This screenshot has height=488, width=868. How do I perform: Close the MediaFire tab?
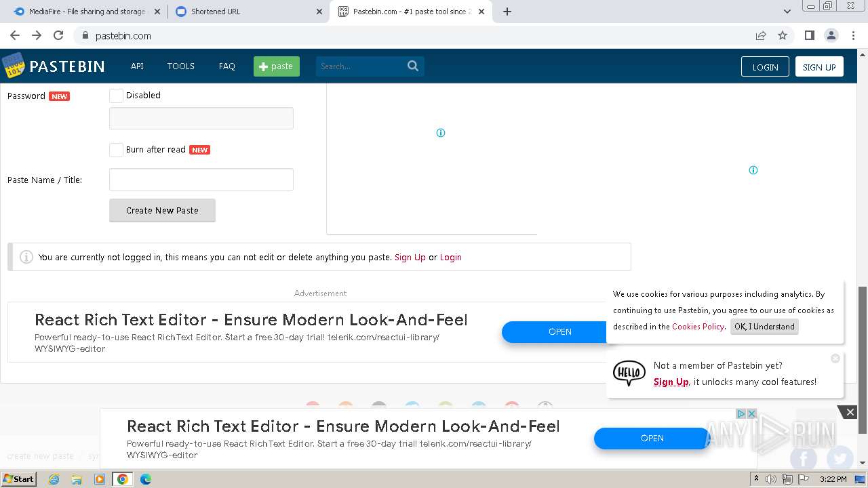click(x=157, y=12)
